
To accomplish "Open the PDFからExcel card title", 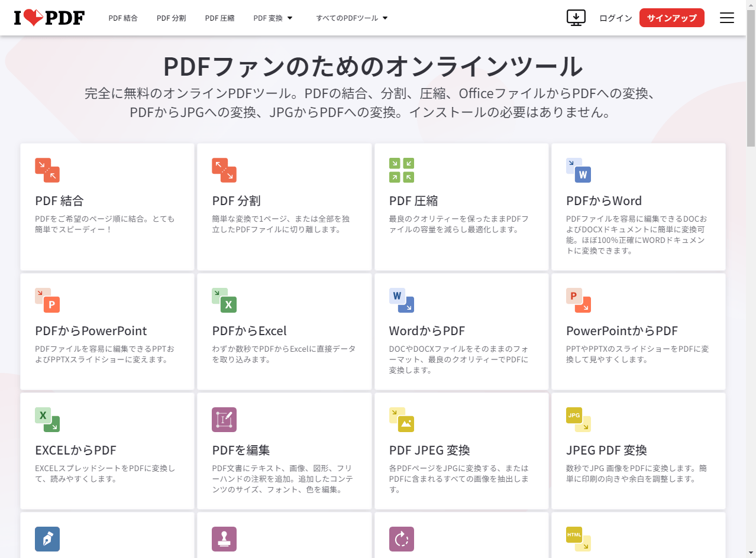I will click(x=249, y=331).
